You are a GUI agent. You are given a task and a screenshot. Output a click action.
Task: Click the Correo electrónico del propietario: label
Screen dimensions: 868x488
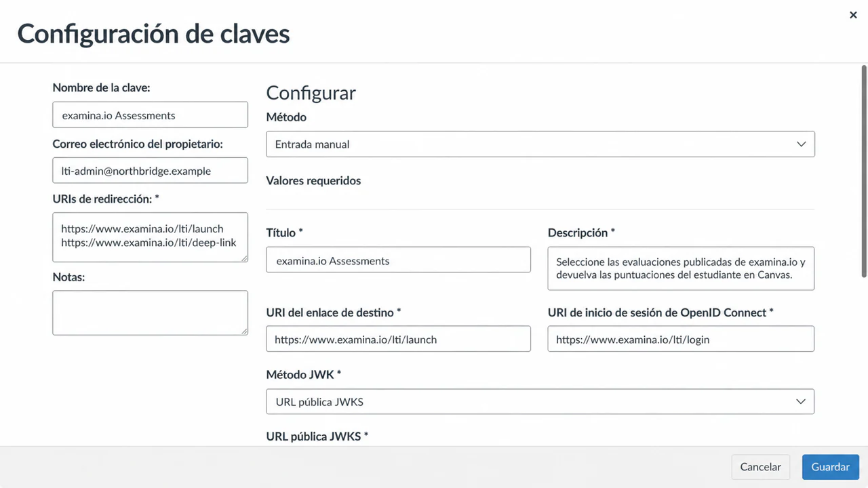click(138, 144)
